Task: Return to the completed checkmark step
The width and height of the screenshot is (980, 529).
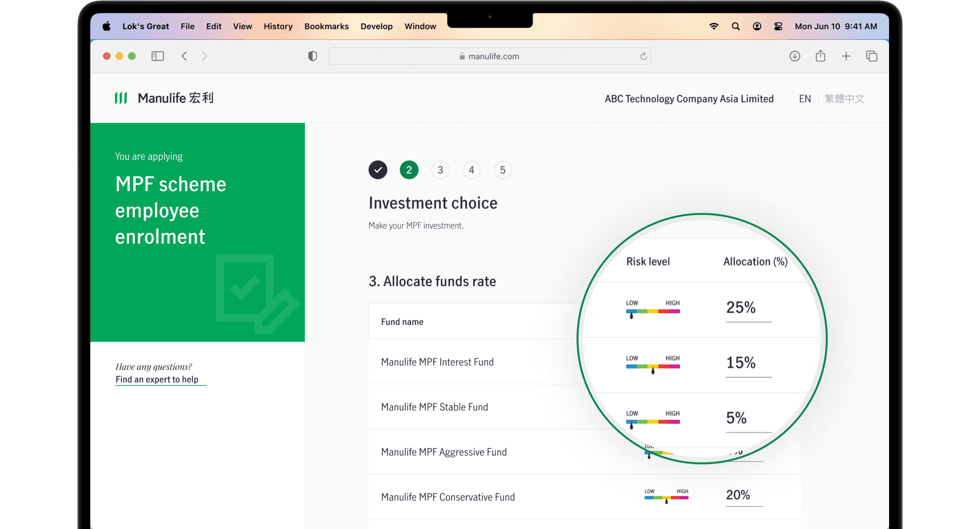Action: coord(378,170)
